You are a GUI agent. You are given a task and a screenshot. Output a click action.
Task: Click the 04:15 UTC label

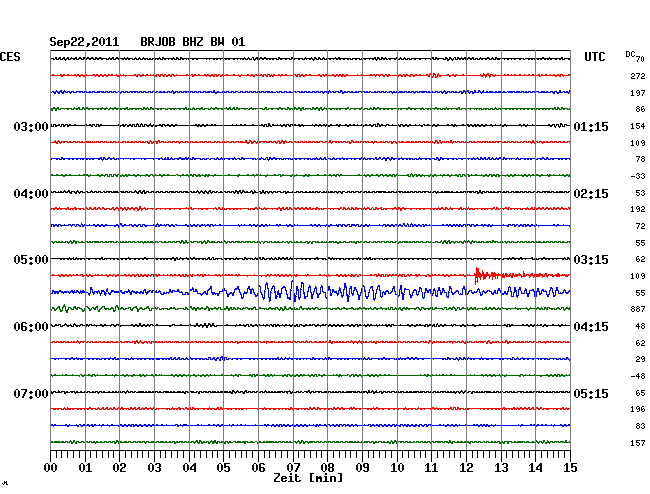coord(591,327)
